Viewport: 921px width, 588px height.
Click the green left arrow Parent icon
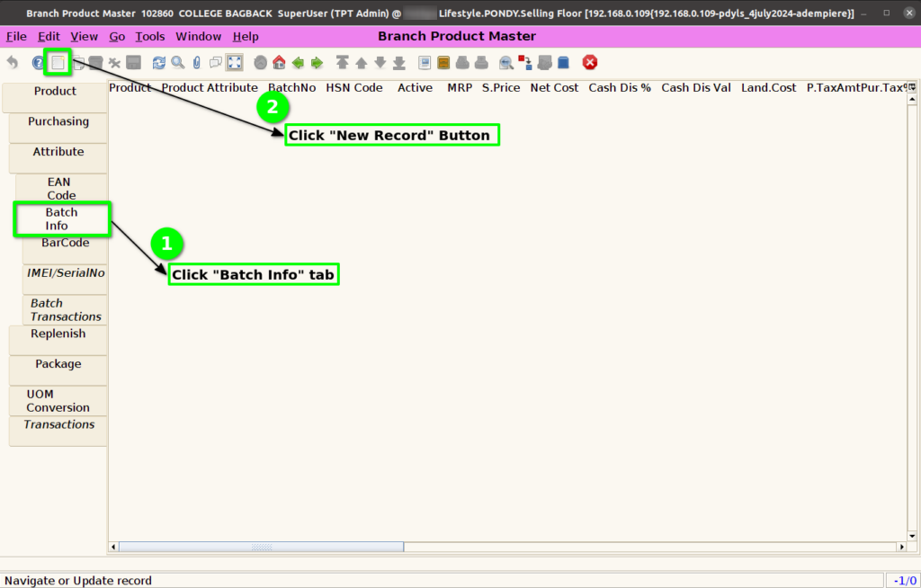[298, 62]
